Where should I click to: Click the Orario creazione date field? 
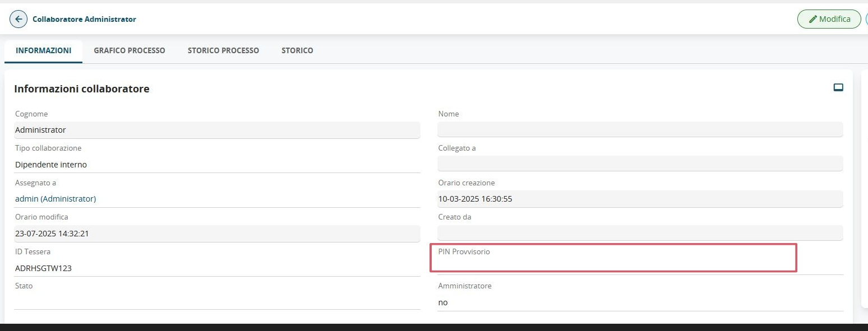(x=640, y=199)
